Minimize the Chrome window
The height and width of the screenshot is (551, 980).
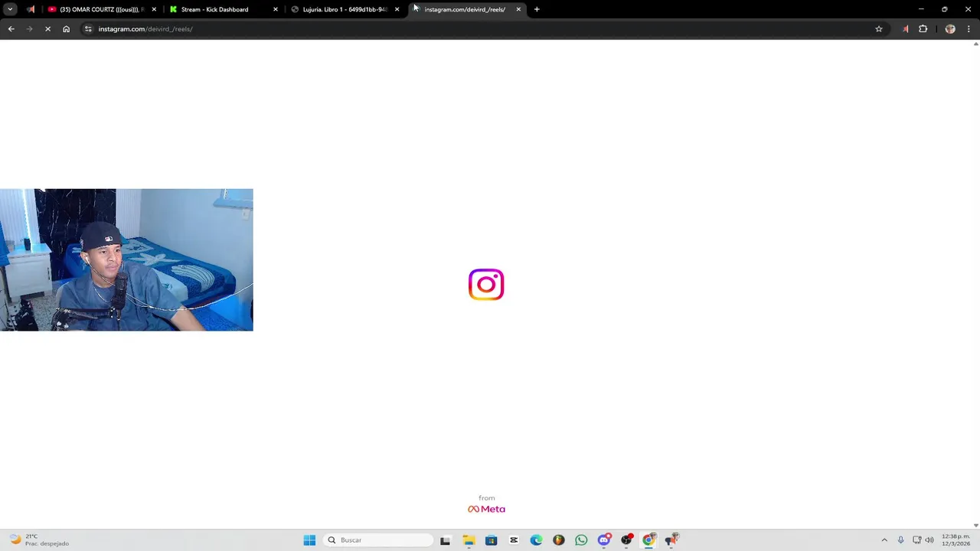point(921,9)
